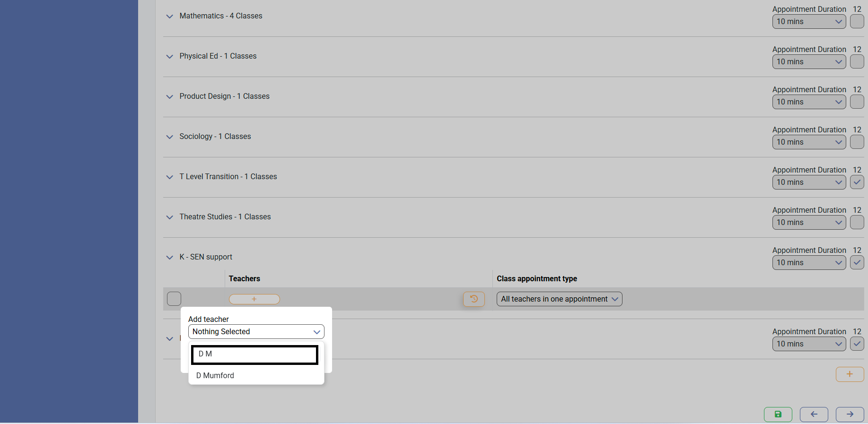The image size is (868, 424).
Task: Choose D Mumford from the teacher list
Action: (x=215, y=375)
